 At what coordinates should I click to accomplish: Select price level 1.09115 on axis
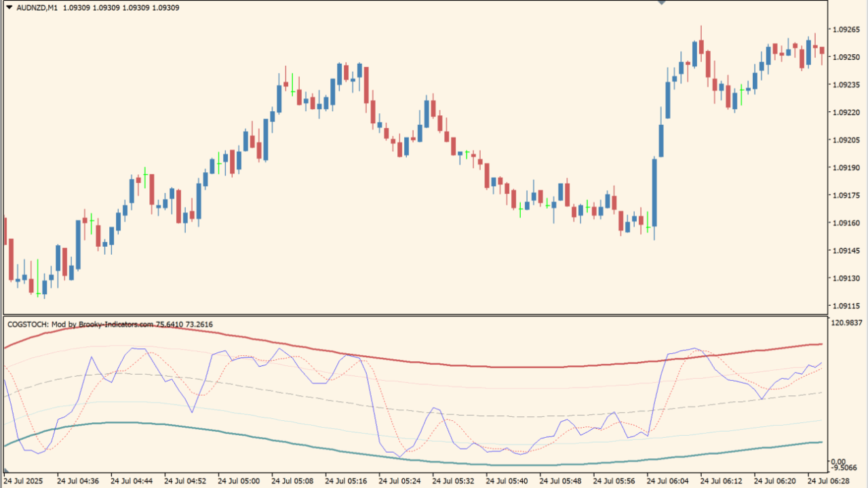846,306
